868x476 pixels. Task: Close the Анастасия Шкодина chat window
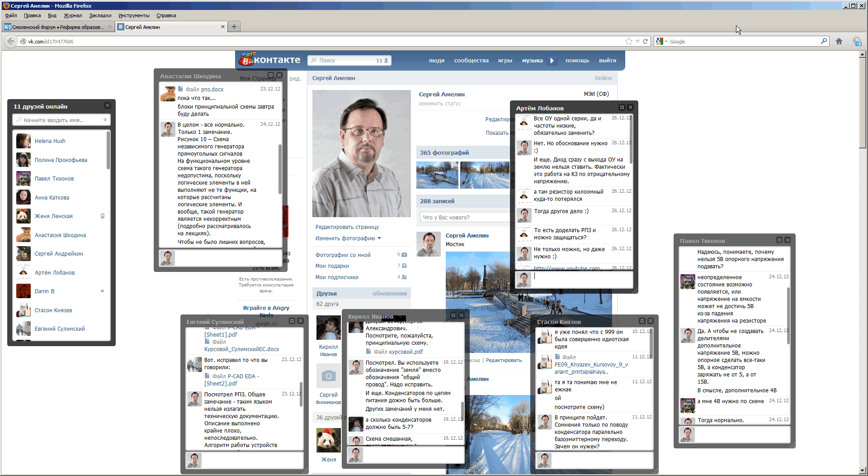point(279,75)
